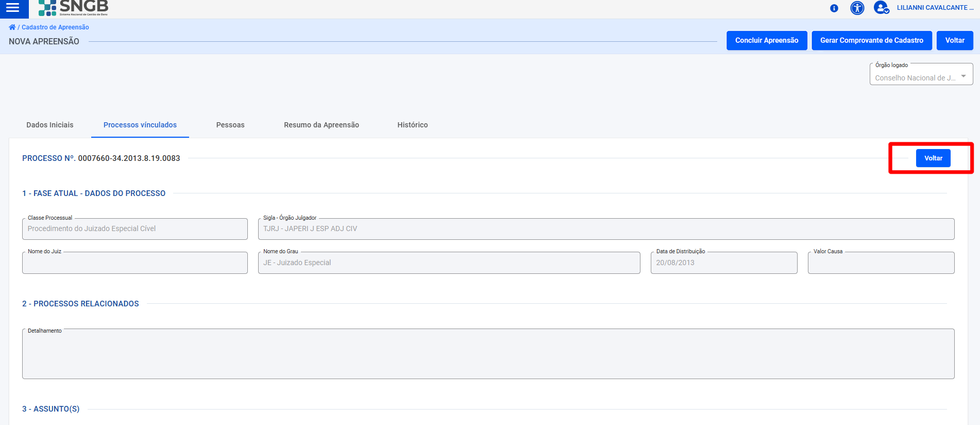980x425 pixels.
Task: Open the information icon in header
Action: pos(834,8)
